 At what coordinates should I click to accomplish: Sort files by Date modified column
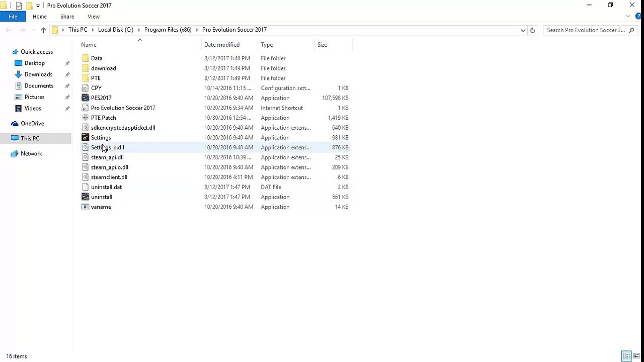pyautogui.click(x=222, y=45)
